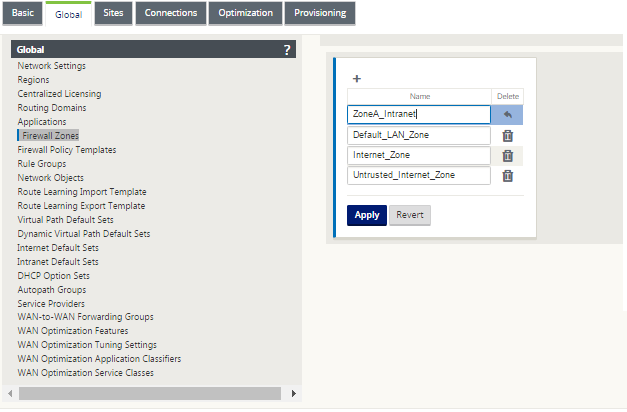Screen dimensions: 627x412
Task: Open Internet Default Sets
Action: pyautogui.click(x=58, y=248)
